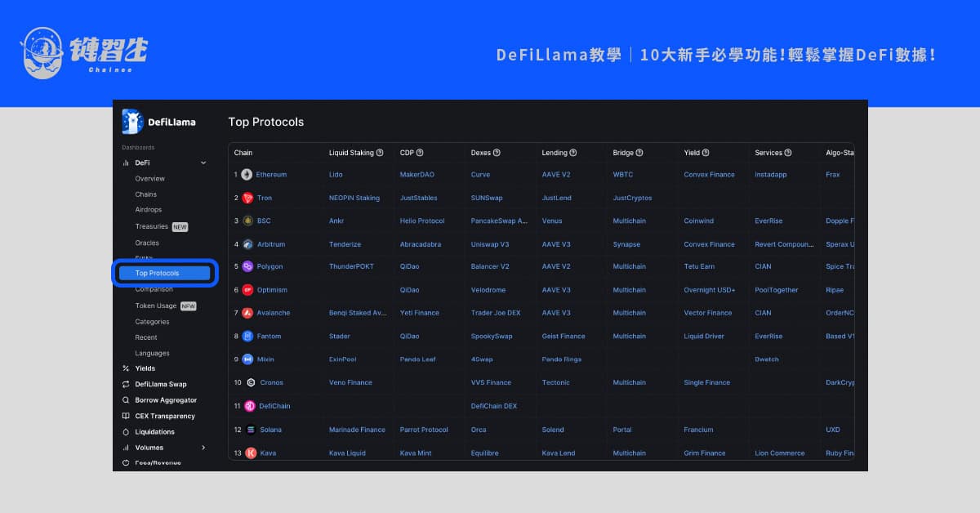The height and width of the screenshot is (513, 980).
Task: Open the Kava Lend link
Action: (559, 453)
